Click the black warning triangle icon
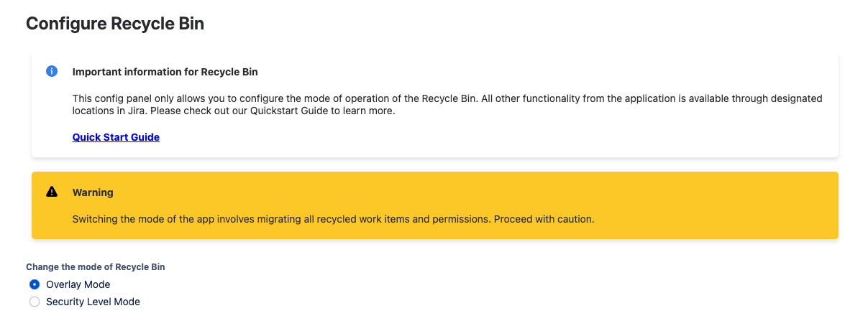 [52, 192]
